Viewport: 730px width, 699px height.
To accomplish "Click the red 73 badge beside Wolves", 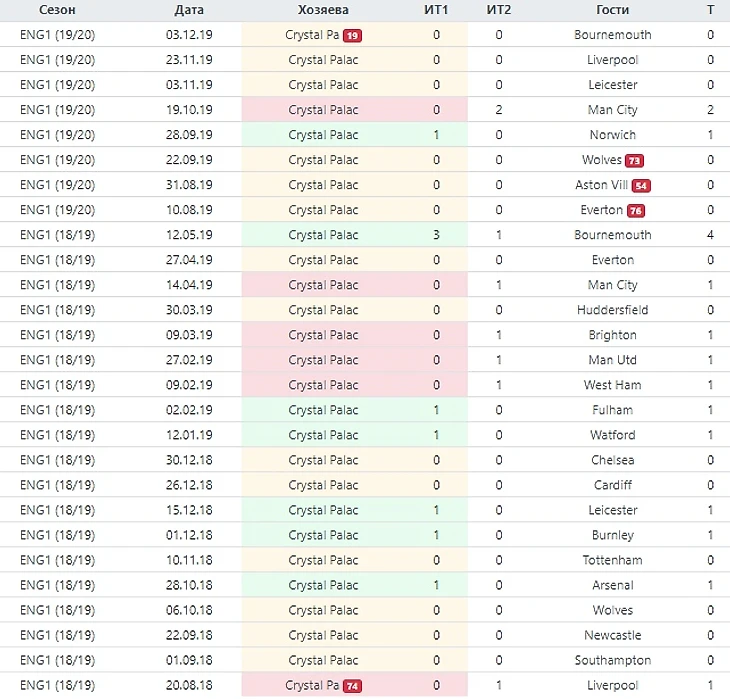I will pos(634,160).
